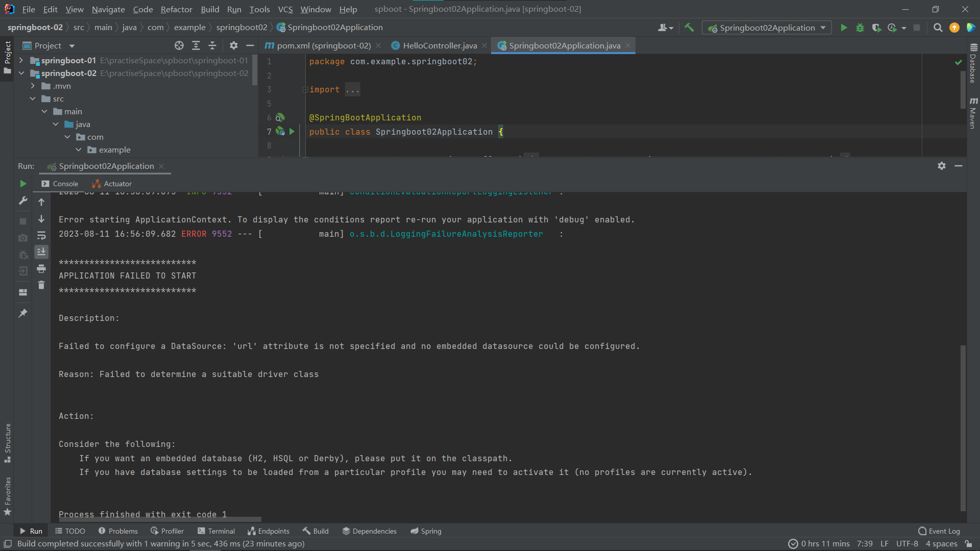Open the Refactor menu
Screen dimensions: 980x551
pos(176,9)
